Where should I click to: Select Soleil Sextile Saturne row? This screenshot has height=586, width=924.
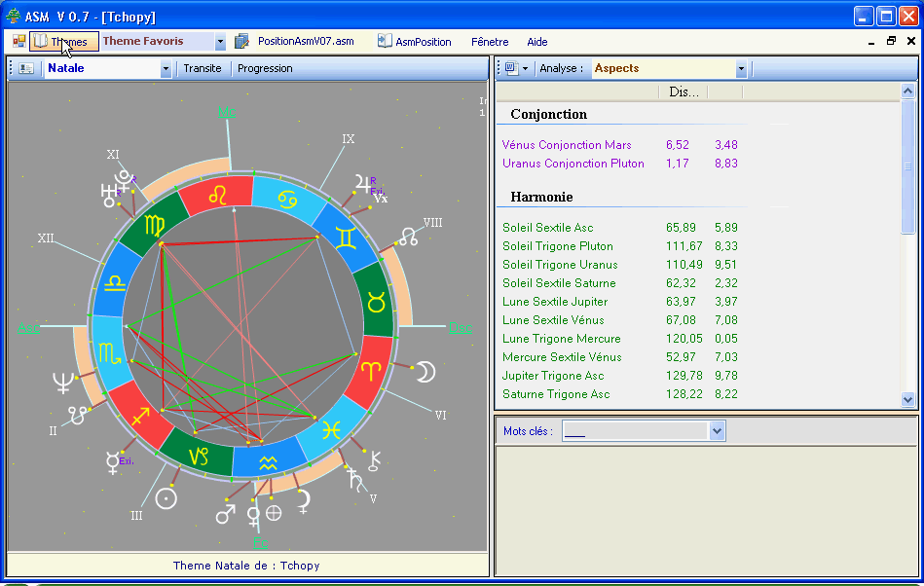click(619, 283)
